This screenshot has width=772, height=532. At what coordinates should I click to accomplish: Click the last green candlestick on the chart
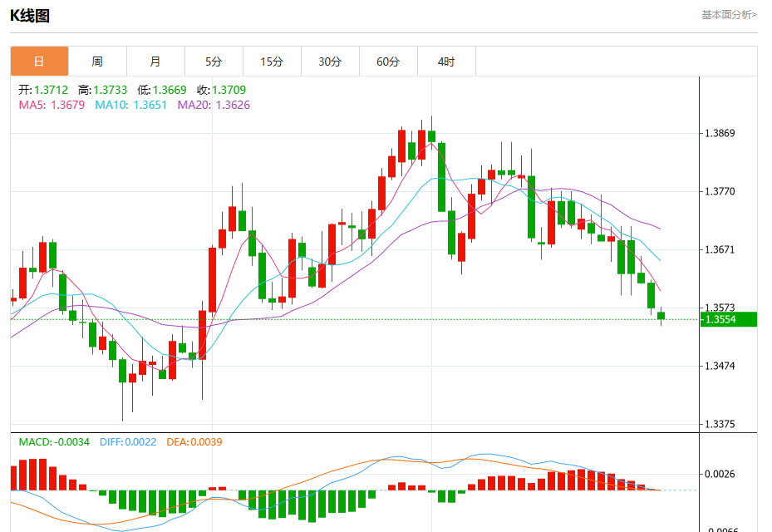(661, 316)
